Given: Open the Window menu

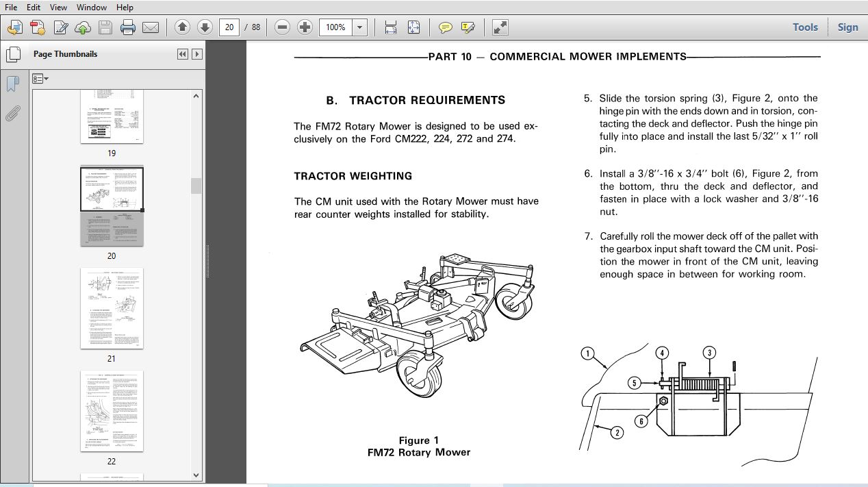Looking at the screenshot, I should pyautogui.click(x=91, y=7).
